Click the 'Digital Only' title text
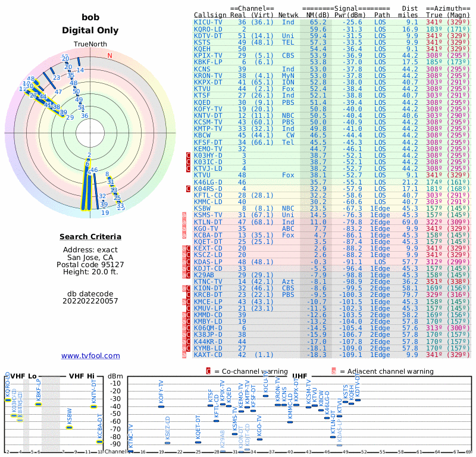This screenshot has width=476, height=457. click(90, 30)
